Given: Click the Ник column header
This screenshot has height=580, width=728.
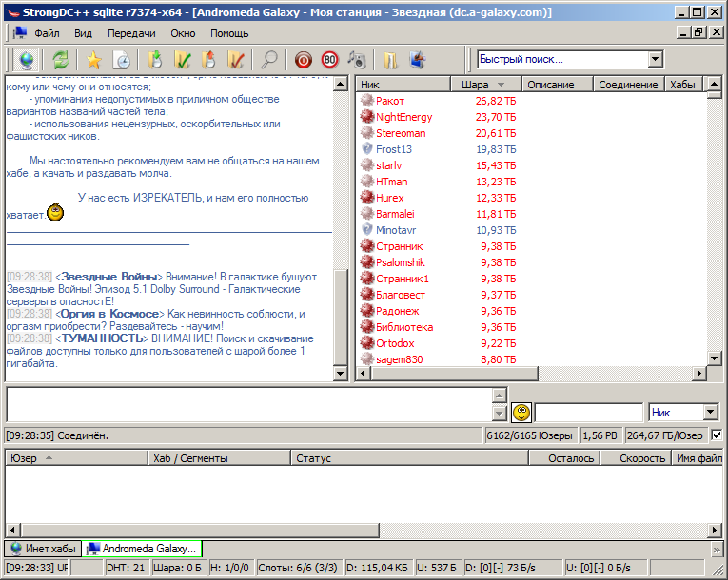Looking at the screenshot, I should click(x=403, y=85).
